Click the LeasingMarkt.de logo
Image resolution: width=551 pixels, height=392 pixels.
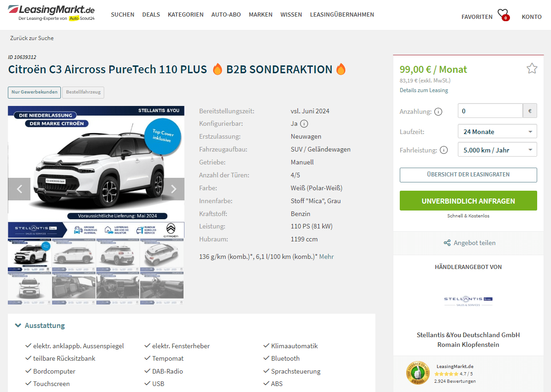click(x=51, y=13)
